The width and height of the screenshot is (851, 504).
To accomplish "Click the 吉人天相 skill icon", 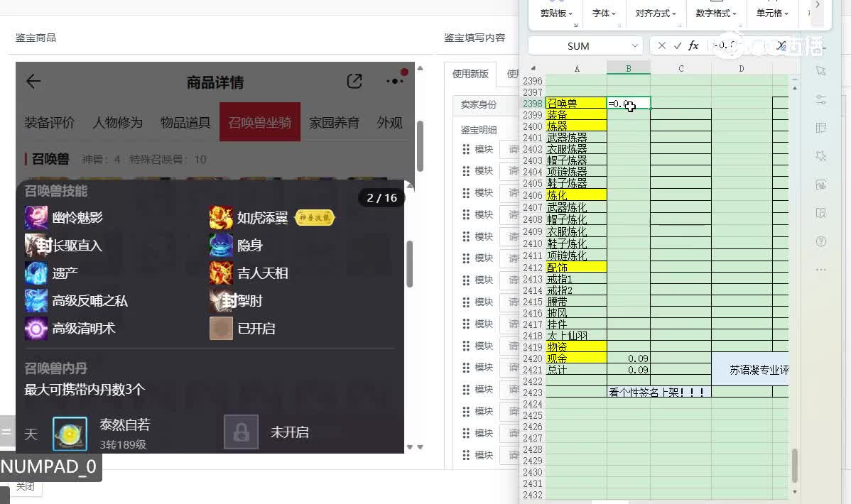I will coord(221,273).
